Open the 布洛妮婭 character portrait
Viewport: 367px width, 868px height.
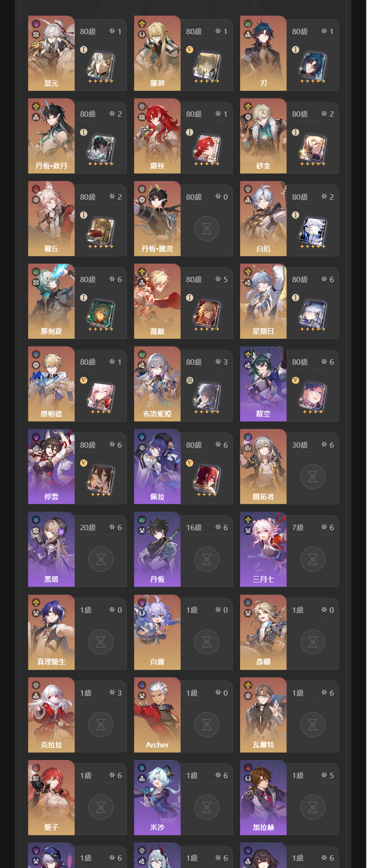[157, 384]
